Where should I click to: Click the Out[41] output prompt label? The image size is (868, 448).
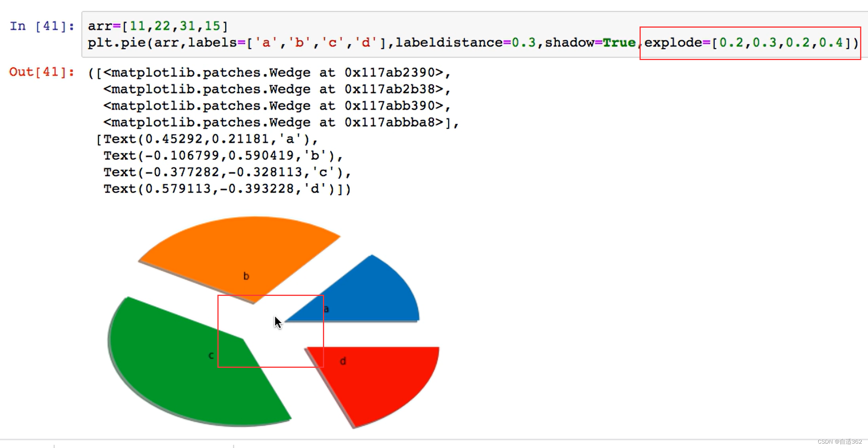42,72
